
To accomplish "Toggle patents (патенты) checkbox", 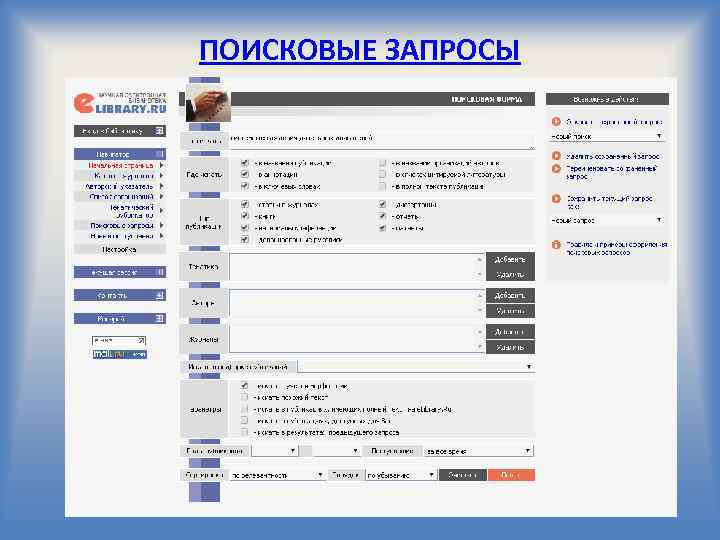I will [x=382, y=228].
